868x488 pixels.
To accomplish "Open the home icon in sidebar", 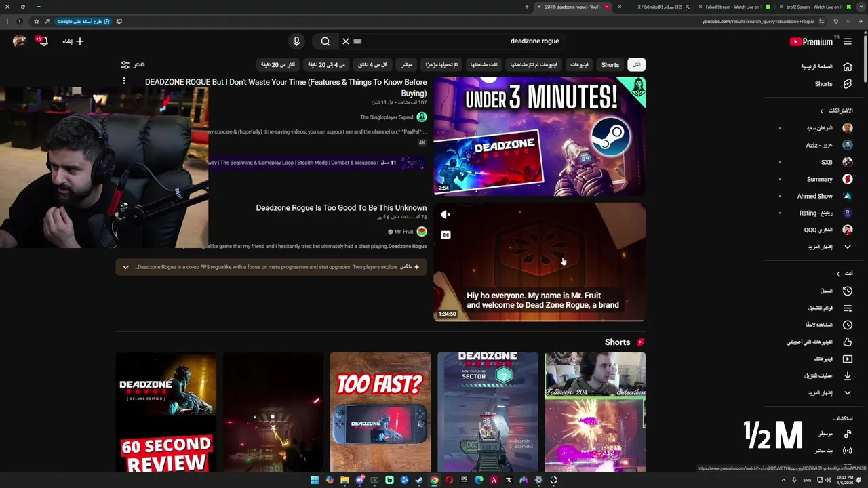I will (848, 67).
